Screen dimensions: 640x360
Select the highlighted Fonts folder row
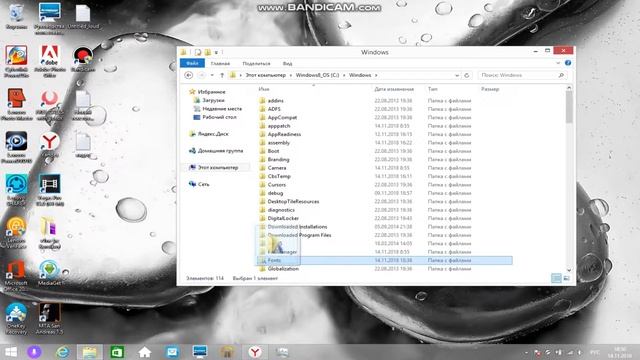coord(384,260)
